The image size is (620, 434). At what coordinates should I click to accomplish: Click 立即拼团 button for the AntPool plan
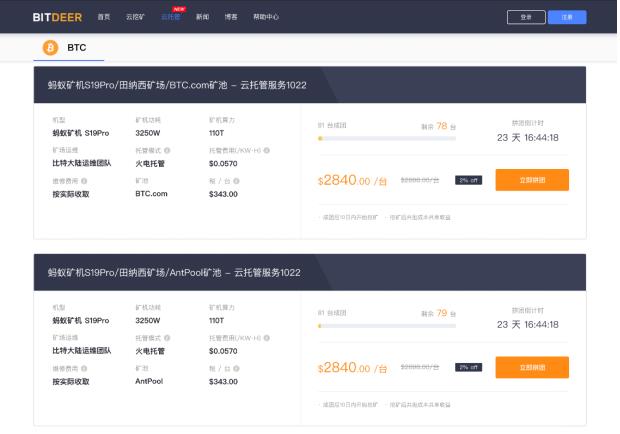532,367
